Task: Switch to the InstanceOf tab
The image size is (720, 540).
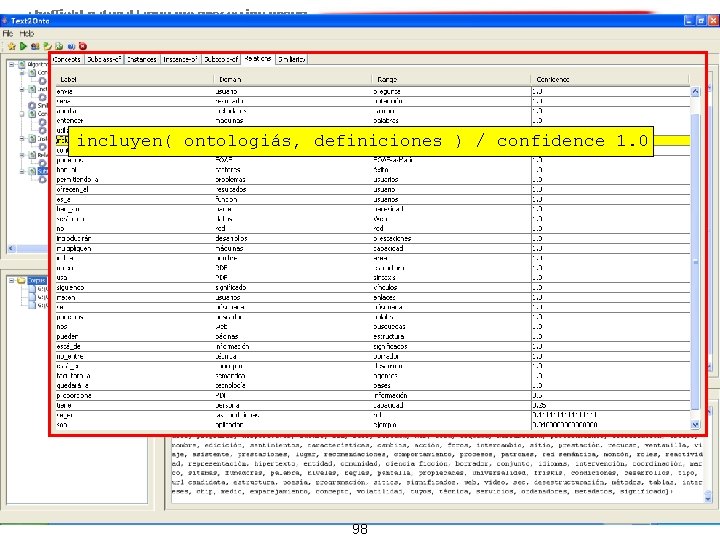Action: click(x=180, y=59)
